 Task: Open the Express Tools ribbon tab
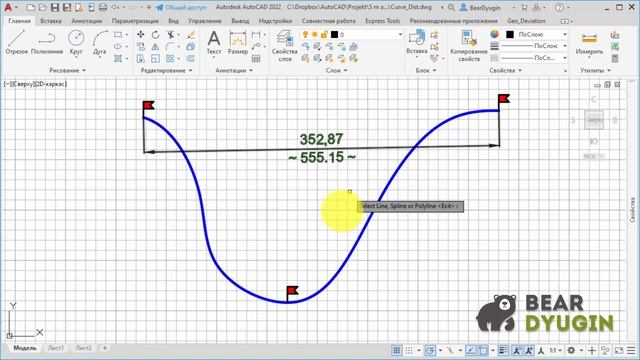pyautogui.click(x=382, y=20)
